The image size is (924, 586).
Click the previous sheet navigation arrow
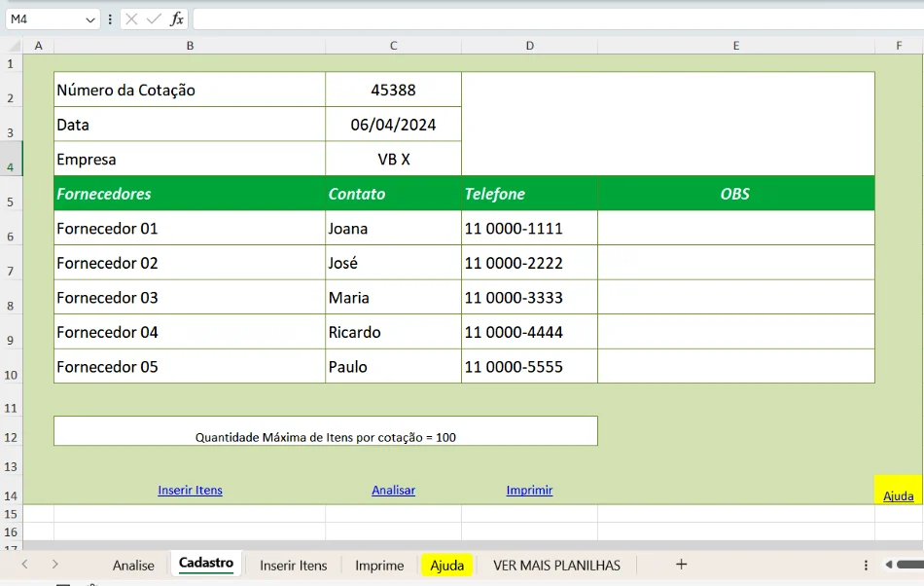click(x=24, y=565)
